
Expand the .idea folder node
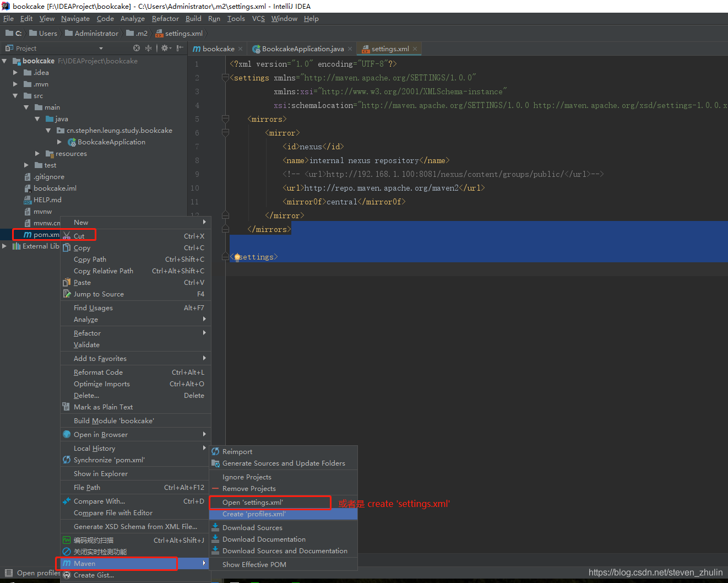point(15,73)
